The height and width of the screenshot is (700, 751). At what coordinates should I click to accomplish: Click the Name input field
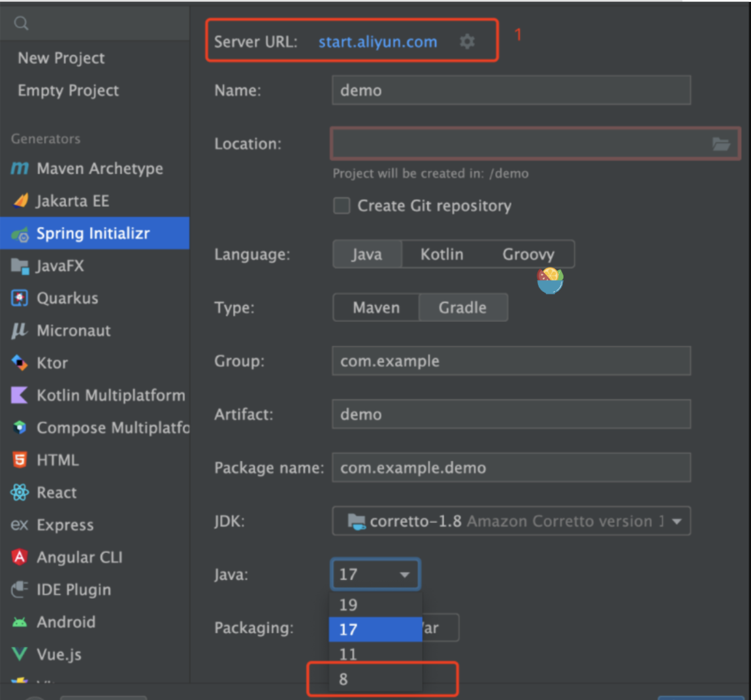(x=511, y=90)
